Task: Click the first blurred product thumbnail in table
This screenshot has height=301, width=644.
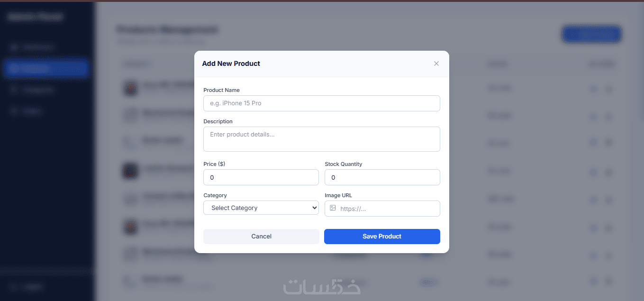Action: [131, 88]
